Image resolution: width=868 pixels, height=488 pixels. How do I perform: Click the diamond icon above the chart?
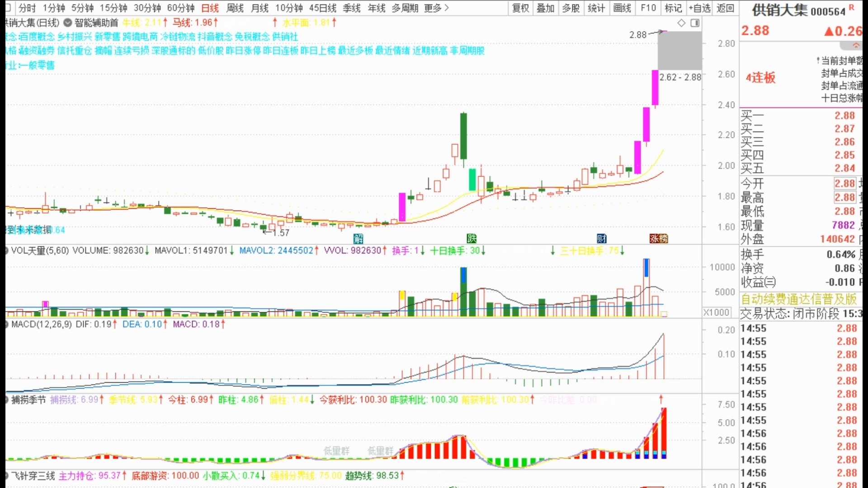pos(681,23)
